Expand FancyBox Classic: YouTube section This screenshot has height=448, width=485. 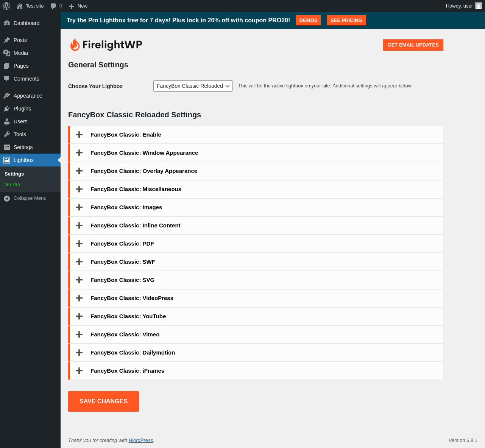256,316
